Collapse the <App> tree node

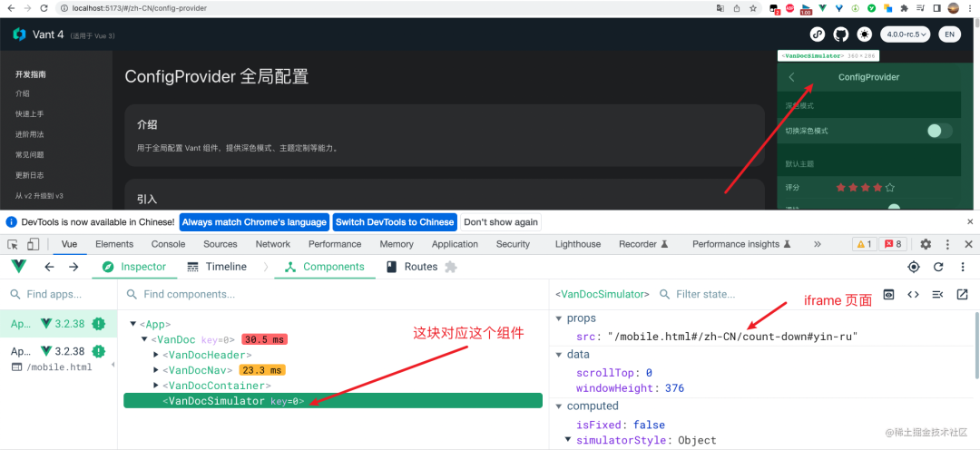(133, 324)
